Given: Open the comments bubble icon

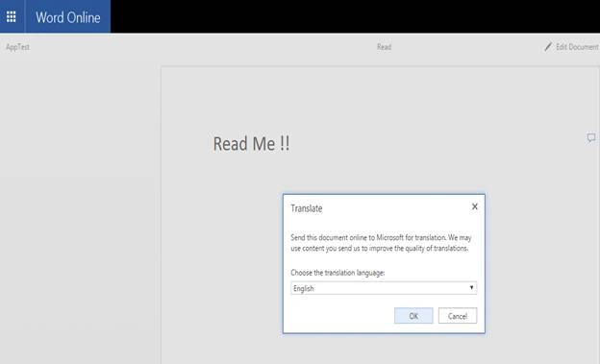Looking at the screenshot, I should [x=591, y=137].
